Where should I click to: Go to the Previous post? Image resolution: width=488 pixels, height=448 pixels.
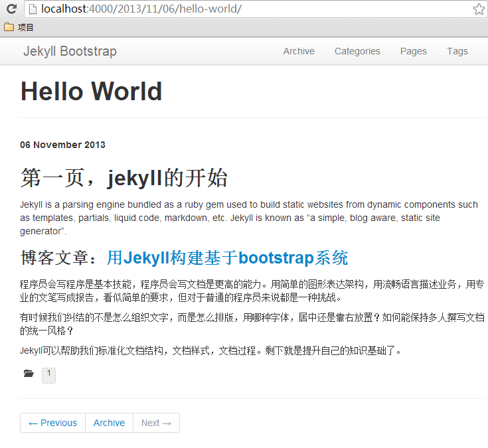pyautogui.click(x=53, y=423)
